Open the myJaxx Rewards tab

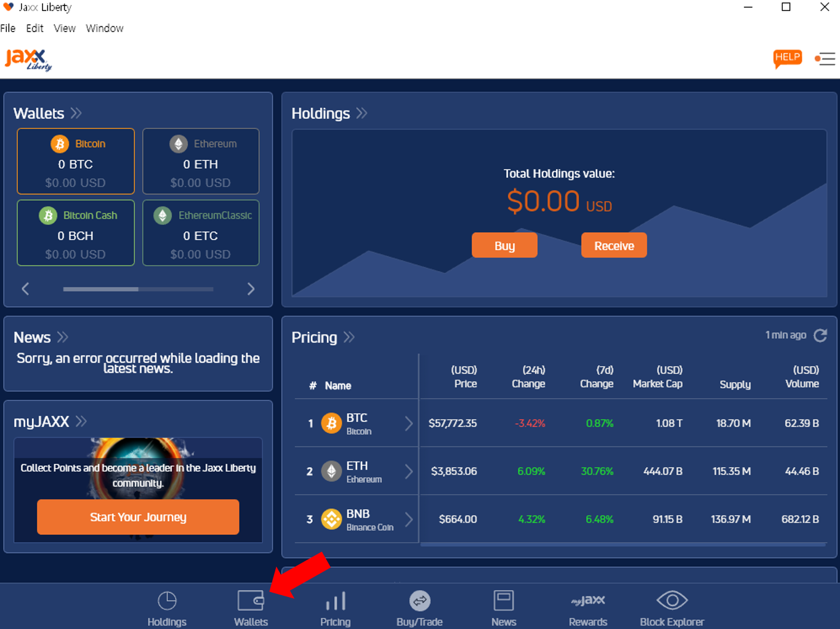(588, 609)
